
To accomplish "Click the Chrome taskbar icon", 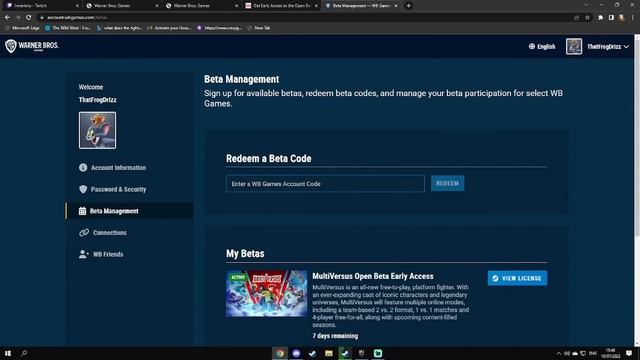I will [x=280, y=353].
